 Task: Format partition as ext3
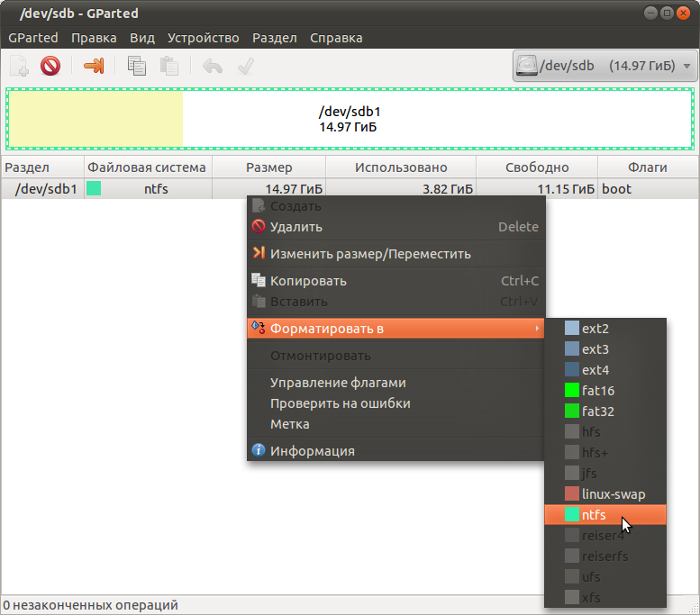pyautogui.click(x=605, y=349)
